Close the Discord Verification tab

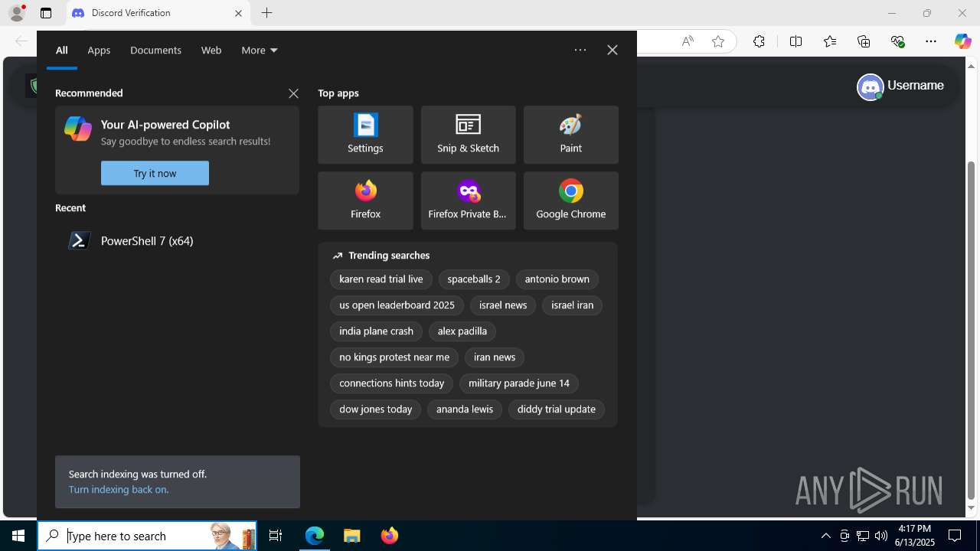point(238,13)
